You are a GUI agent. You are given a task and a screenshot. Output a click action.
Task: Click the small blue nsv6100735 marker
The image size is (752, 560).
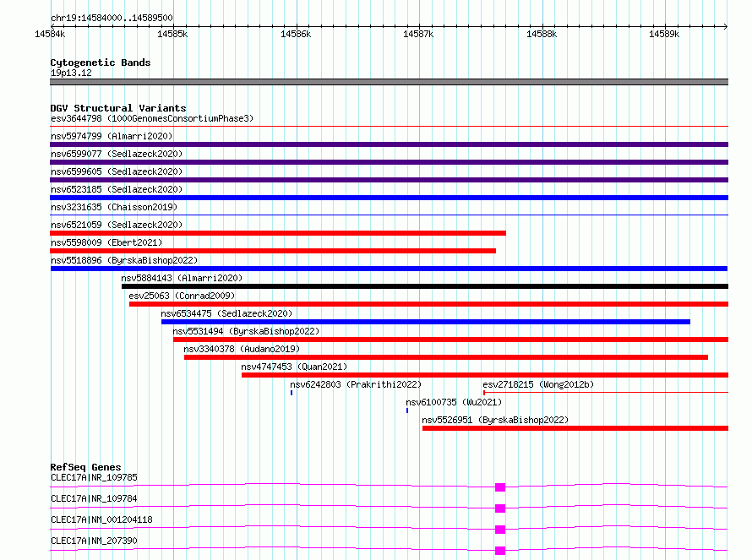[x=407, y=410]
